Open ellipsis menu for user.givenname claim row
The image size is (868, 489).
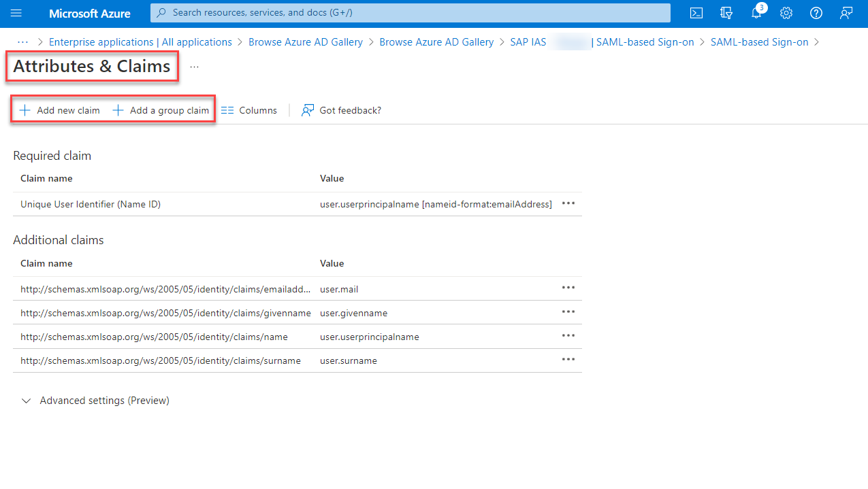[568, 311]
